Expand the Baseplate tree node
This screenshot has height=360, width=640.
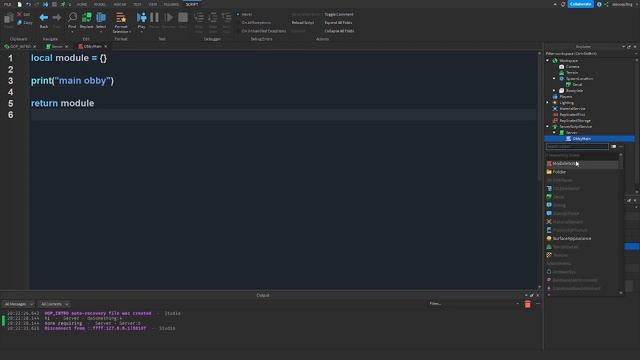pyautogui.click(x=554, y=91)
